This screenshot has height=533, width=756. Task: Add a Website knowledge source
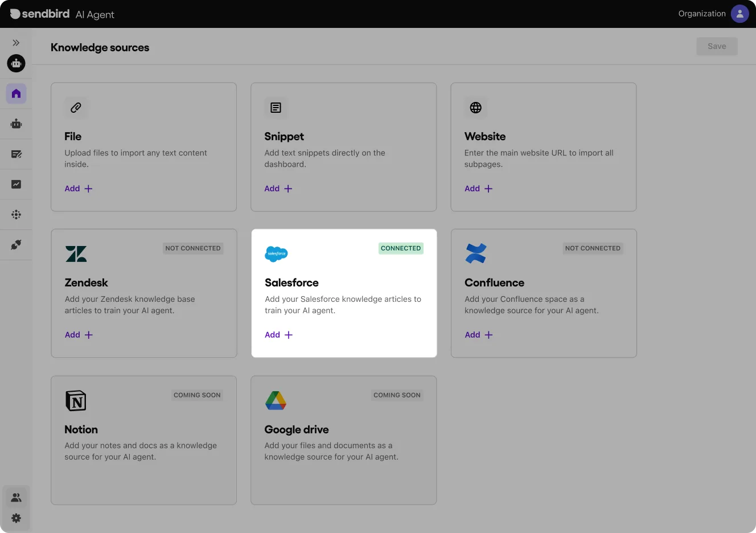pyautogui.click(x=479, y=188)
